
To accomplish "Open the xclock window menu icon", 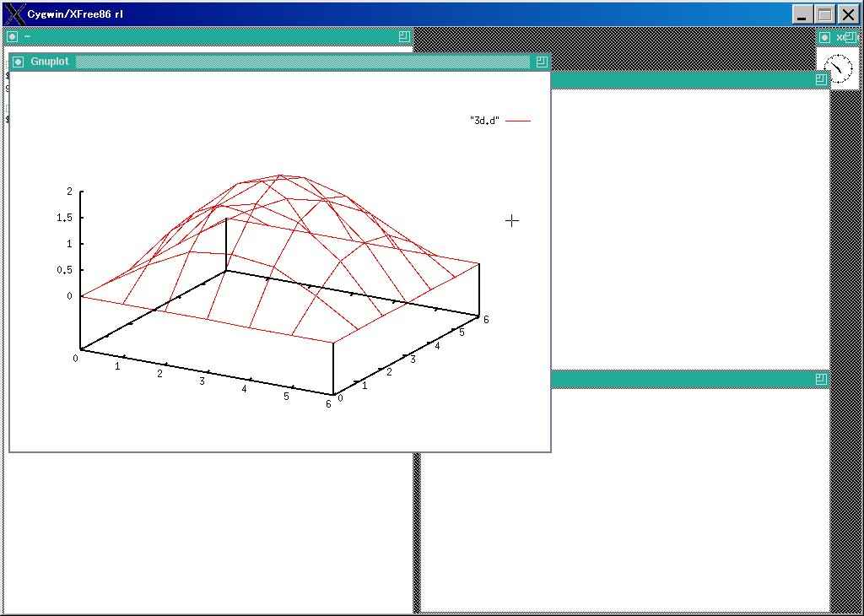I will click(x=824, y=37).
